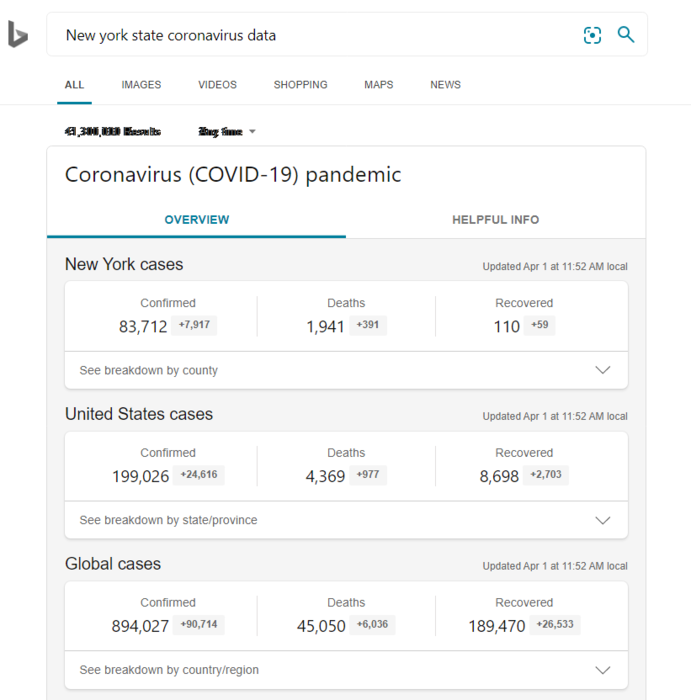This screenshot has width=691, height=700.
Task: Switch to the HELPFUL INFO tab
Action: pyautogui.click(x=495, y=220)
